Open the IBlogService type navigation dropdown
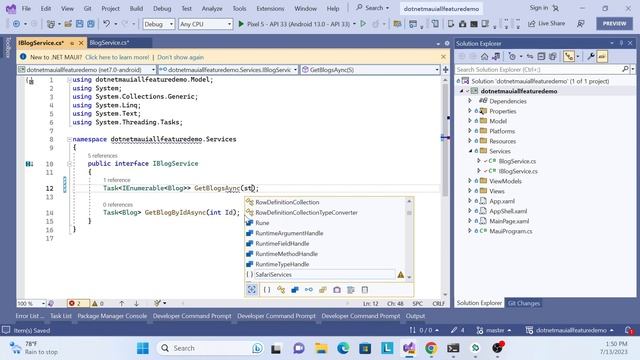 click(x=228, y=70)
